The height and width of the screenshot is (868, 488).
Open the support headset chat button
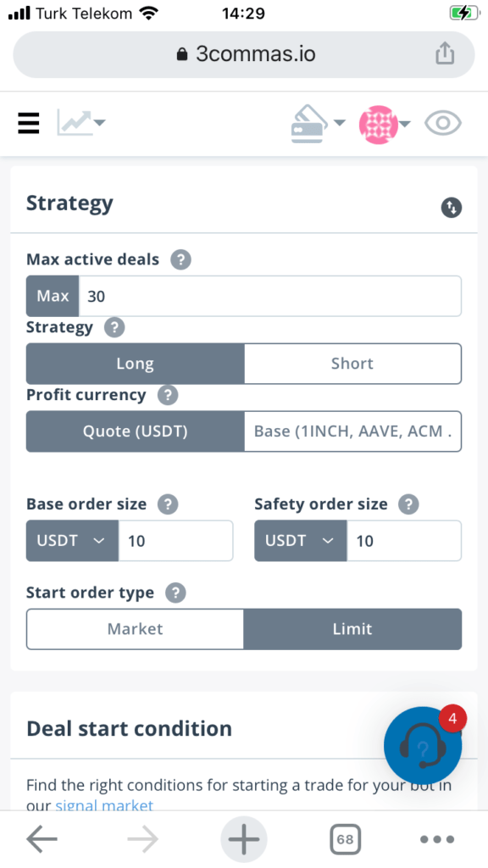pos(423,745)
